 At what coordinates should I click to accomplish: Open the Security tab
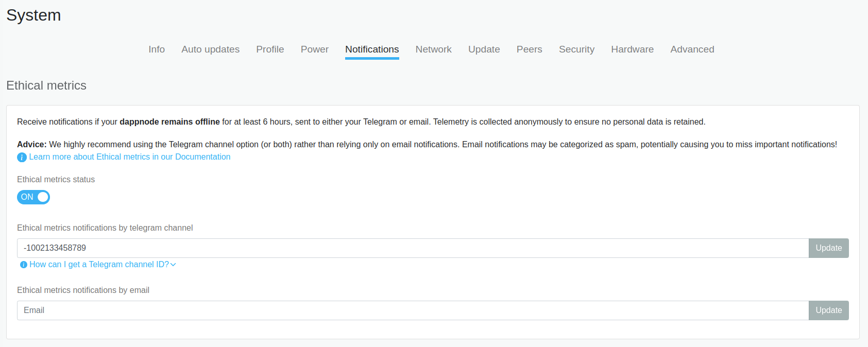[576, 49]
